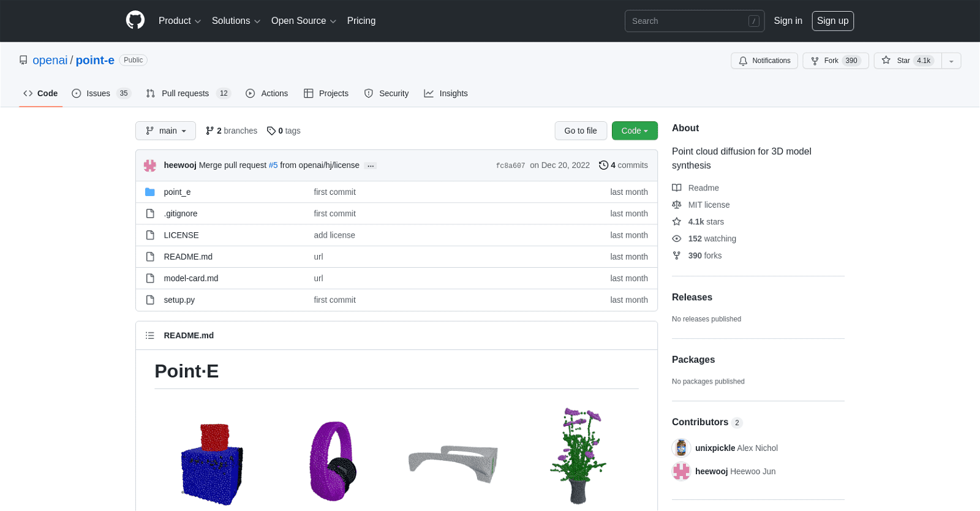
Task: Click the README table of contents icon
Action: pyautogui.click(x=150, y=335)
